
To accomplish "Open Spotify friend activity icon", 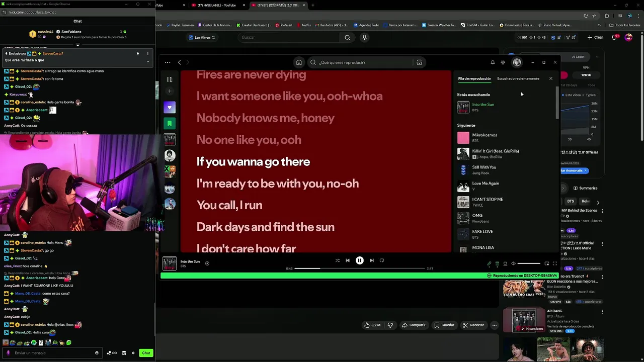I will coord(503,62).
